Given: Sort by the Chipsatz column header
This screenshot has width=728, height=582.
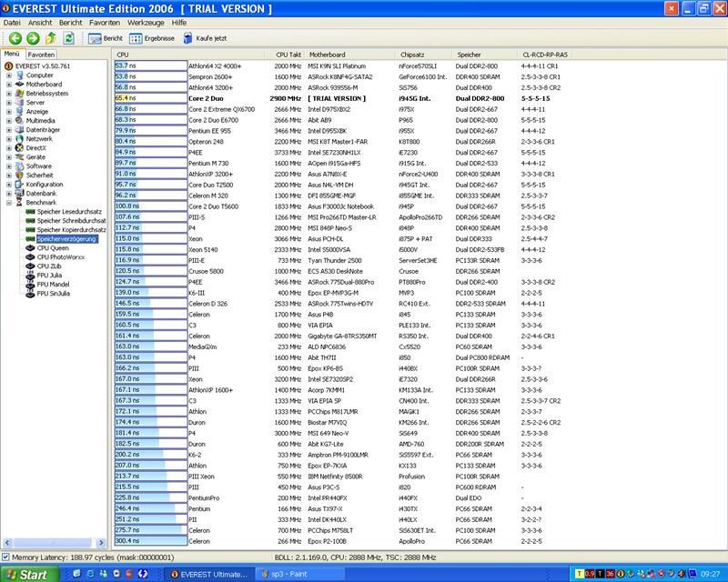Looking at the screenshot, I should (423, 55).
